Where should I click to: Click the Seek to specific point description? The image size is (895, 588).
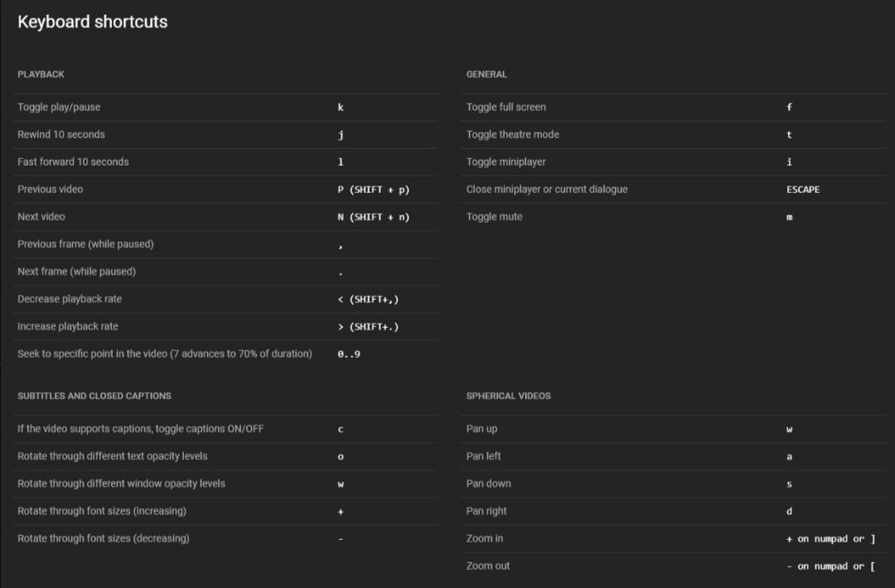click(165, 354)
